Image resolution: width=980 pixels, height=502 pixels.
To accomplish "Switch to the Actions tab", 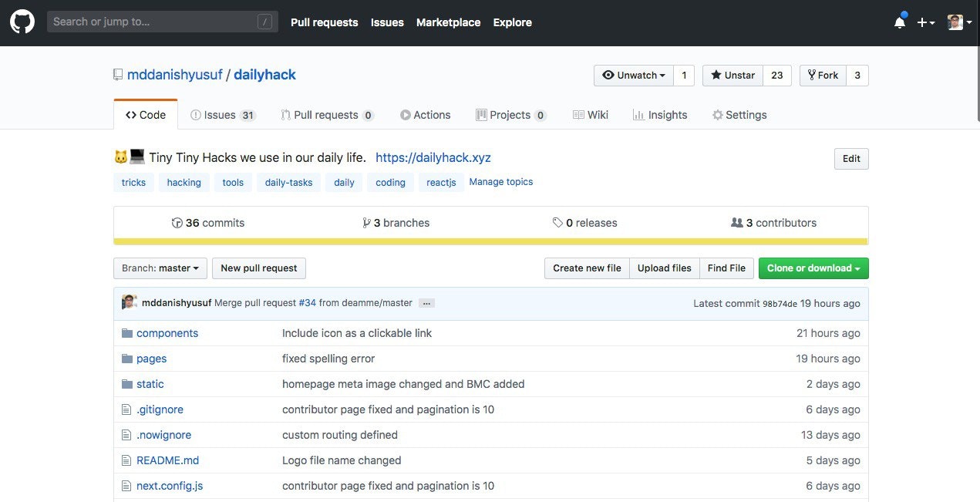I will (x=425, y=115).
